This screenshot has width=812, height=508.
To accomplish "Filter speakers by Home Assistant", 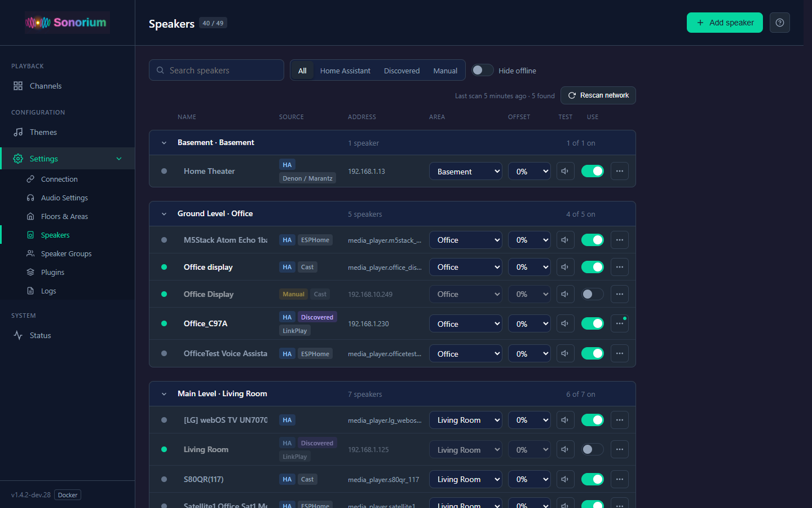I will pyautogui.click(x=345, y=71).
